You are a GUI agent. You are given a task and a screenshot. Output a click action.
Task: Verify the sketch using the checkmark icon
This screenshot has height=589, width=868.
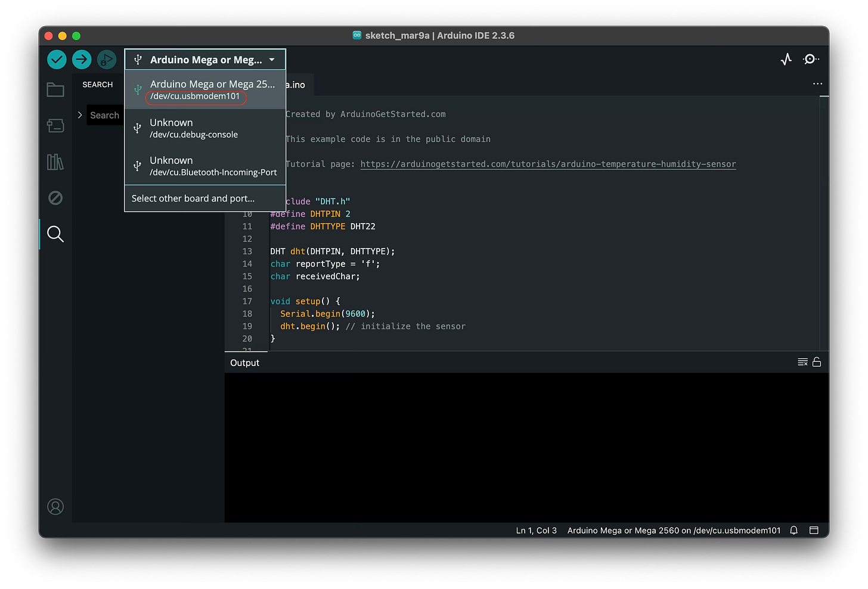pyautogui.click(x=56, y=59)
